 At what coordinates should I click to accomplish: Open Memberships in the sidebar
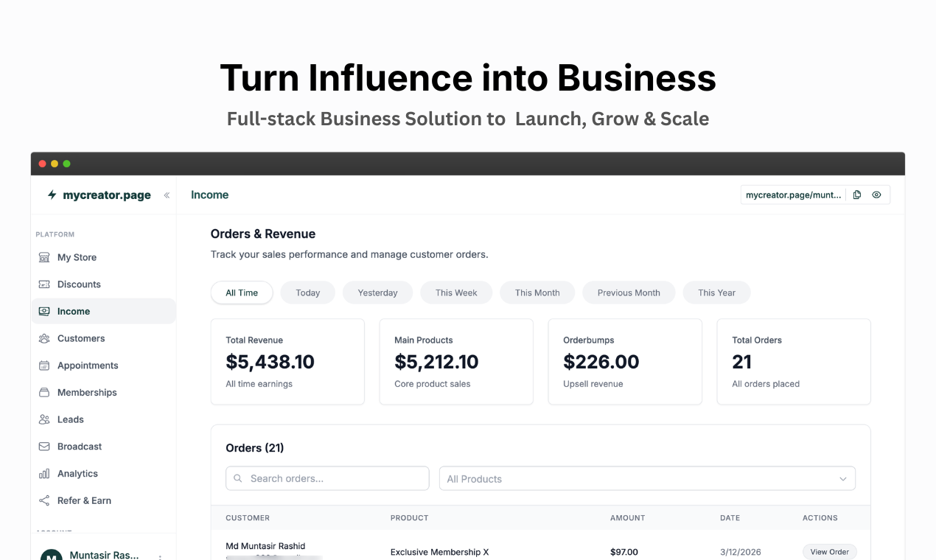(x=103, y=393)
